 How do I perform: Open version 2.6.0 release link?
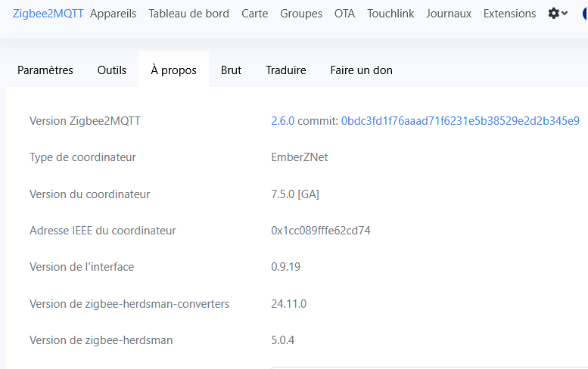[283, 121]
